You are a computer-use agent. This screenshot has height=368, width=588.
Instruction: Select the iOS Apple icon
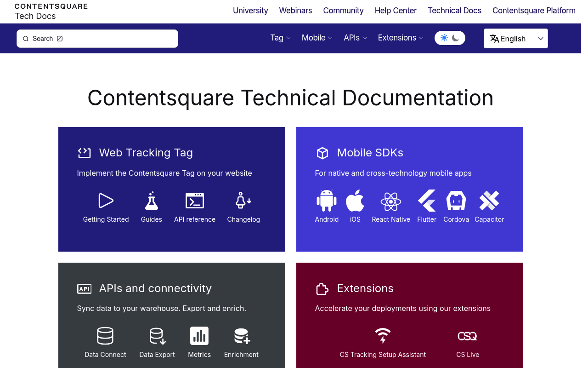pyautogui.click(x=355, y=201)
